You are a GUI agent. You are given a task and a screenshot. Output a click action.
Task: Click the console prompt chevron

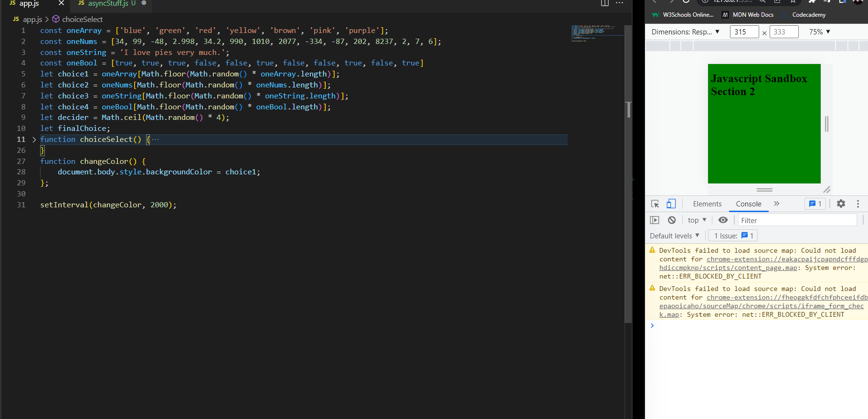(x=652, y=325)
